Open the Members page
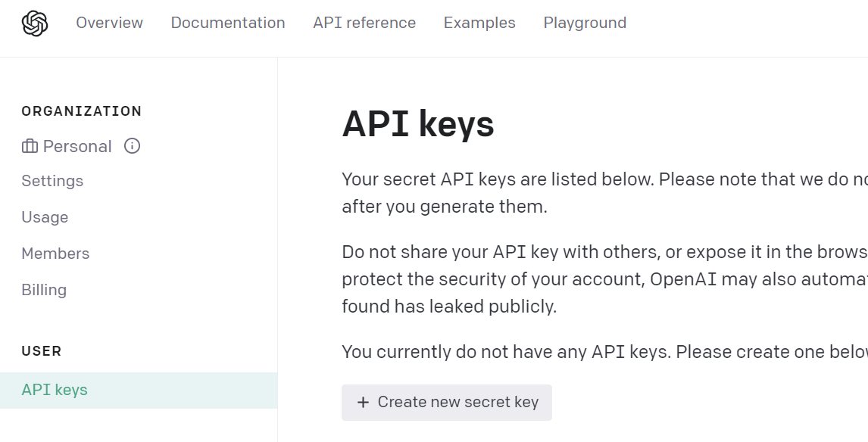 coord(55,254)
